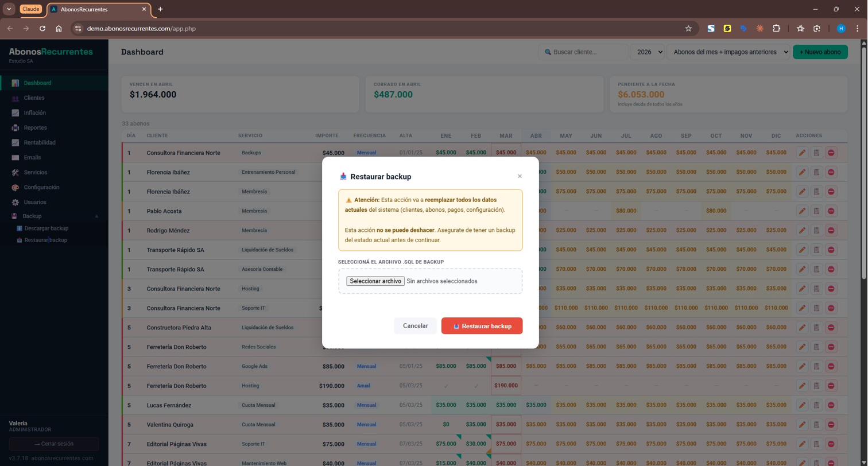Viewport: 868px width, 466px height.
Task: Go to Dashboard in the sidebar
Action: (x=54, y=83)
